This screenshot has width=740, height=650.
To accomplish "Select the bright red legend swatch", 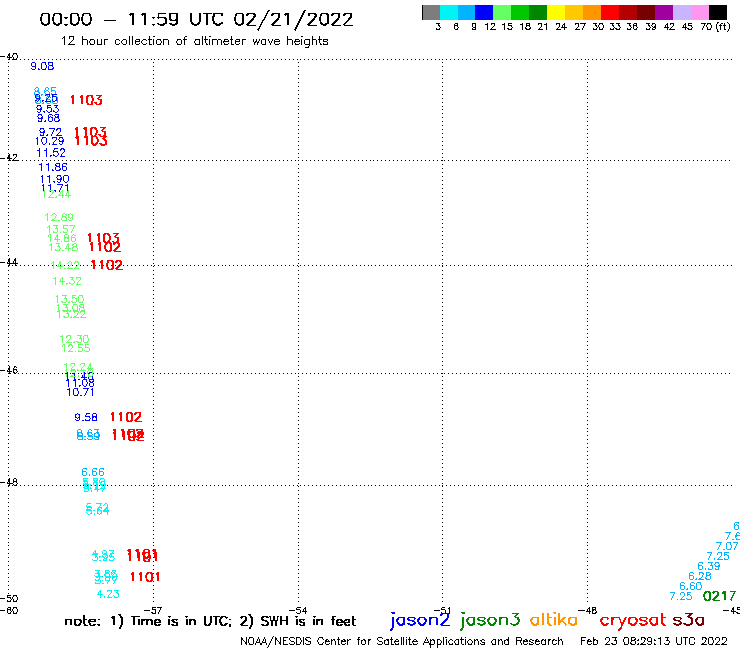I will pyautogui.click(x=610, y=12).
